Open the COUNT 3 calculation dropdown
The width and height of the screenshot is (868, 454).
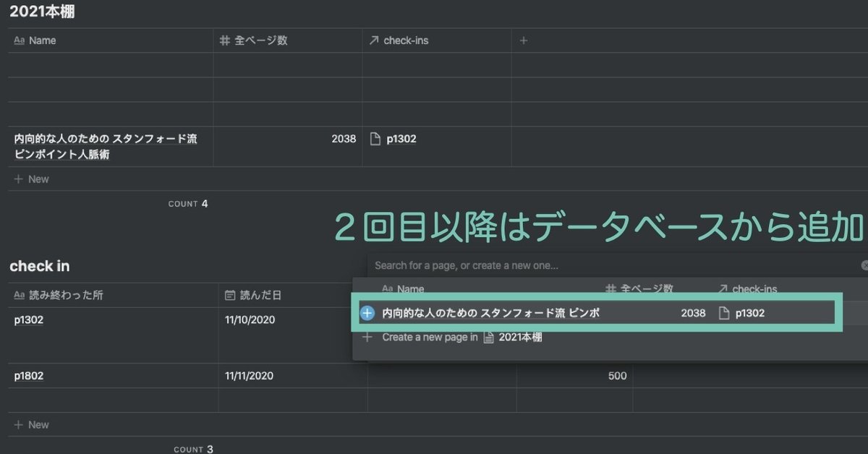pyautogui.click(x=192, y=448)
